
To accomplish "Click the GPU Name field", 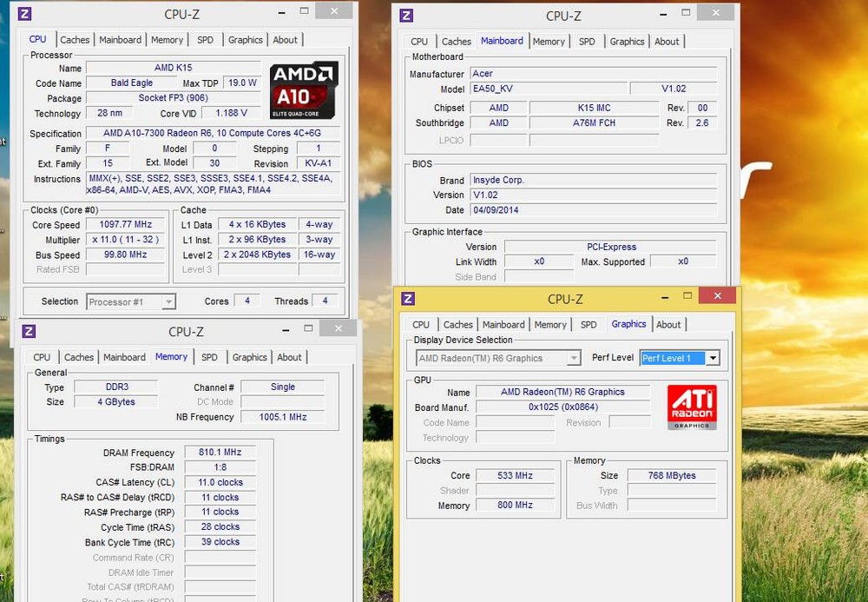I will tap(562, 392).
